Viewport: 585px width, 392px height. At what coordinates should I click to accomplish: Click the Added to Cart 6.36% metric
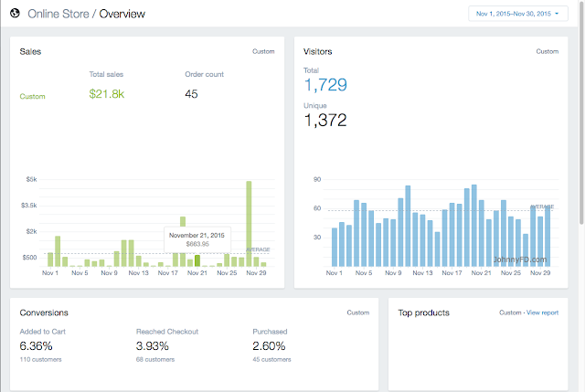click(x=36, y=346)
